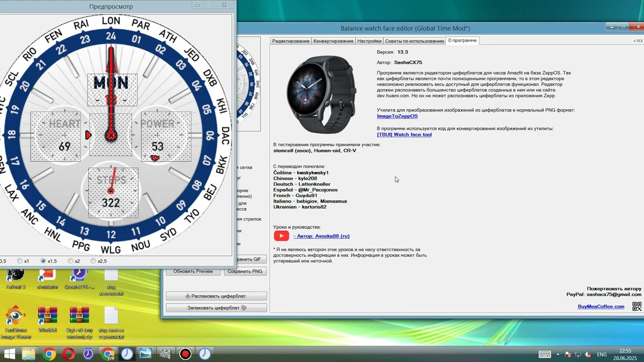Open the [TBUI] Watch face tool link
The width and height of the screenshot is (644, 362).
(x=404, y=135)
